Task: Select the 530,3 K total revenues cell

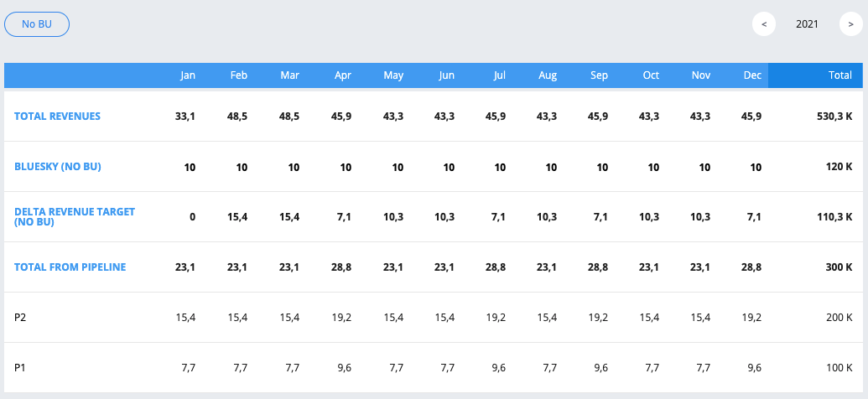Action: point(834,117)
